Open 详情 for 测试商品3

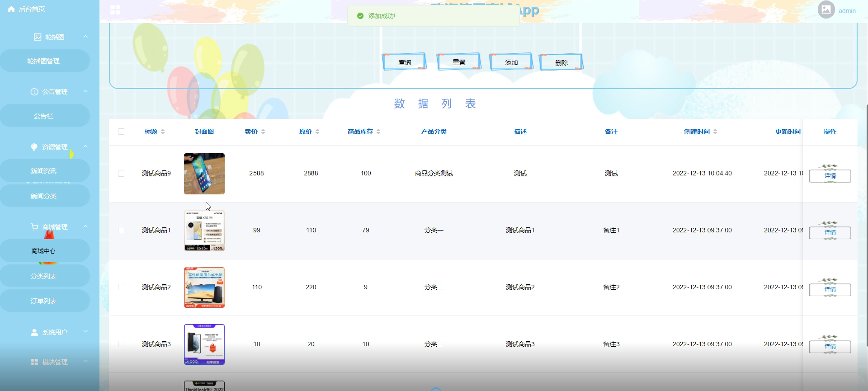(830, 347)
